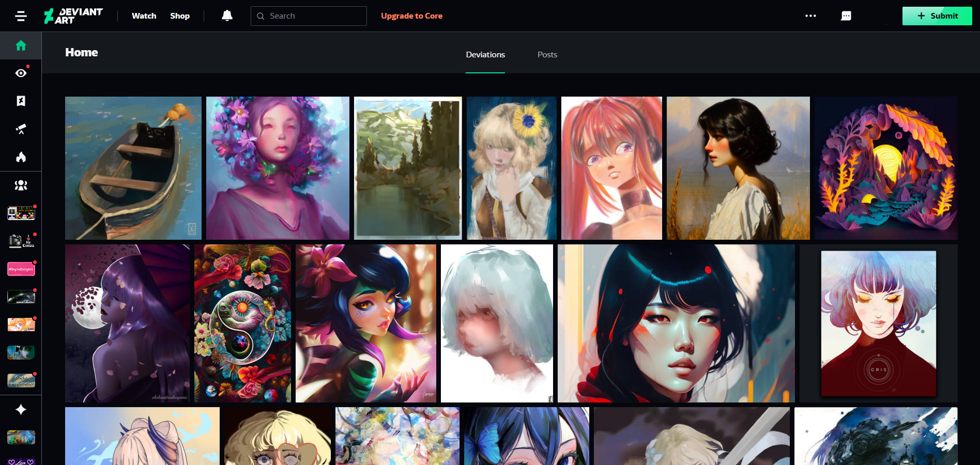Open the black-haired woman red eyes portrait
Image resolution: width=980 pixels, height=465 pixels.
click(676, 323)
